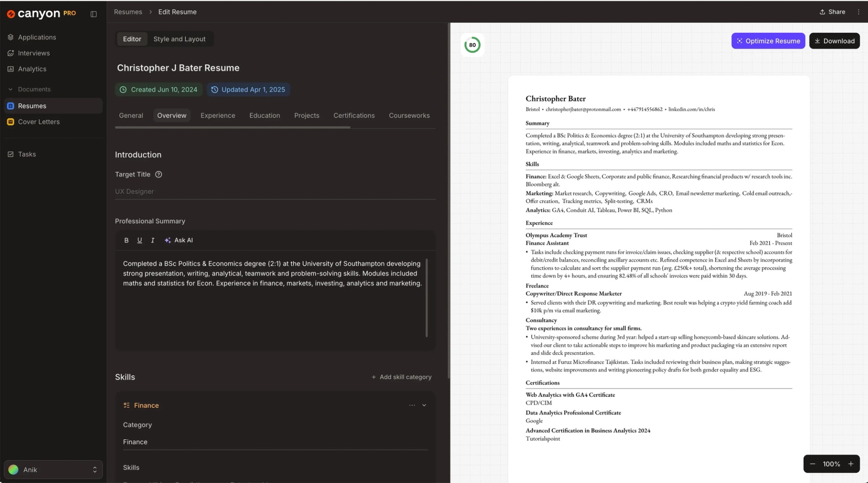The width and height of the screenshot is (868, 483).
Task: Click the Optimize Resume button
Action: 768,41
